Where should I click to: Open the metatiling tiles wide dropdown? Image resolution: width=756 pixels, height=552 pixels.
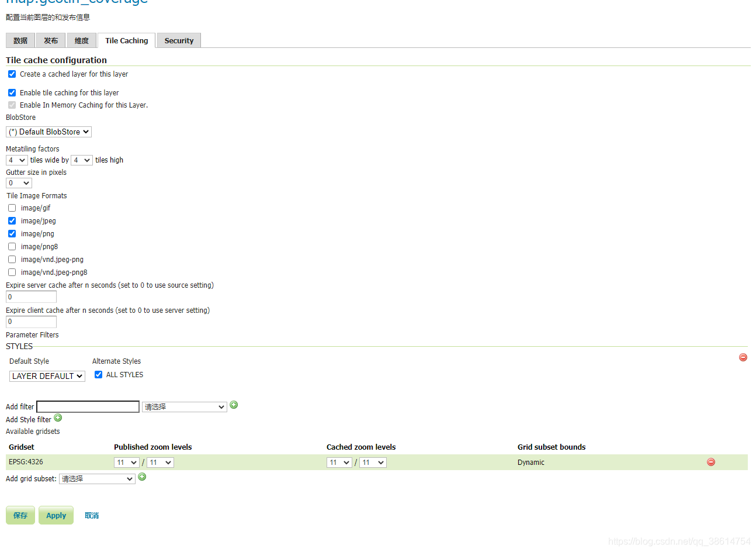(17, 160)
